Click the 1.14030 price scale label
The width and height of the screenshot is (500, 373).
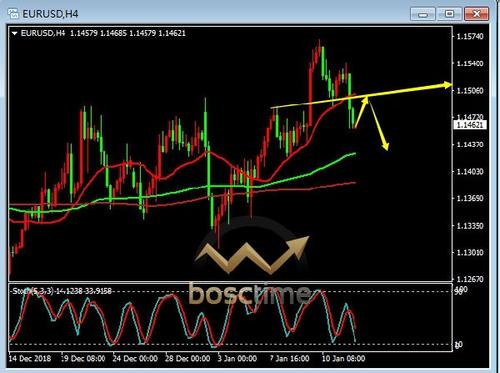(x=470, y=171)
